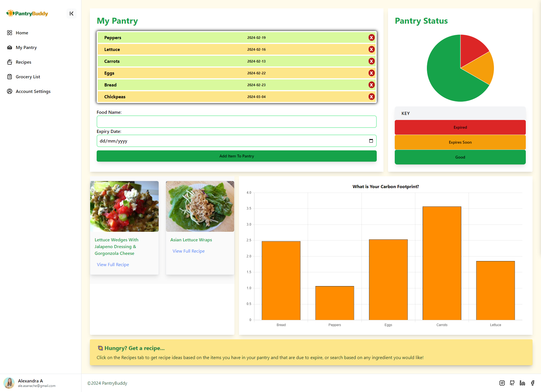Click Home tab in sidebar menu
The height and width of the screenshot is (392, 541).
(21, 32)
